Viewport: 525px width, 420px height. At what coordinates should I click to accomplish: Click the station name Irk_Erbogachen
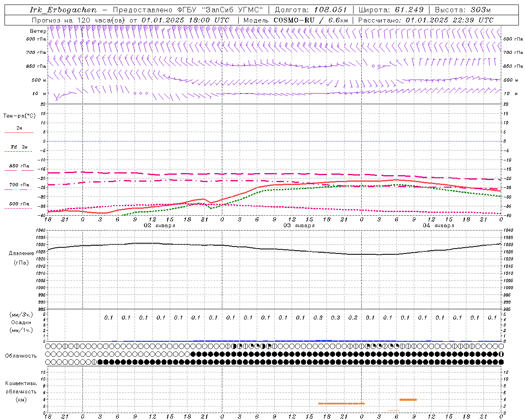(64, 10)
